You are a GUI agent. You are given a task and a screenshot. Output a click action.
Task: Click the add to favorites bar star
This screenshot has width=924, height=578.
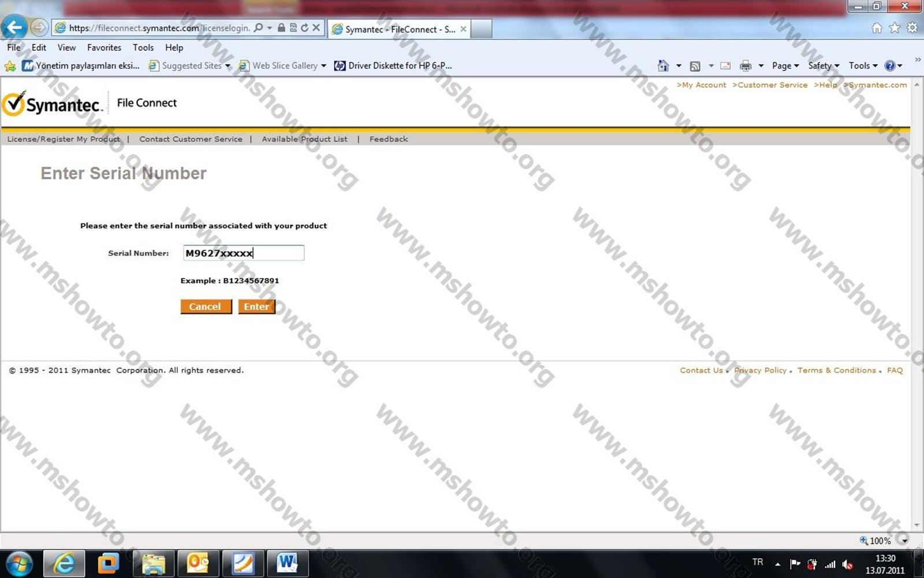click(x=10, y=66)
